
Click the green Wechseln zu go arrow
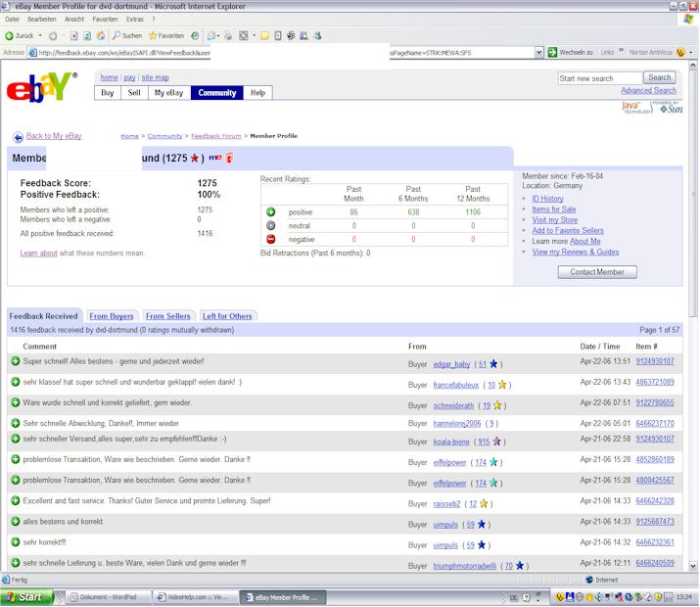pos(552,52)
